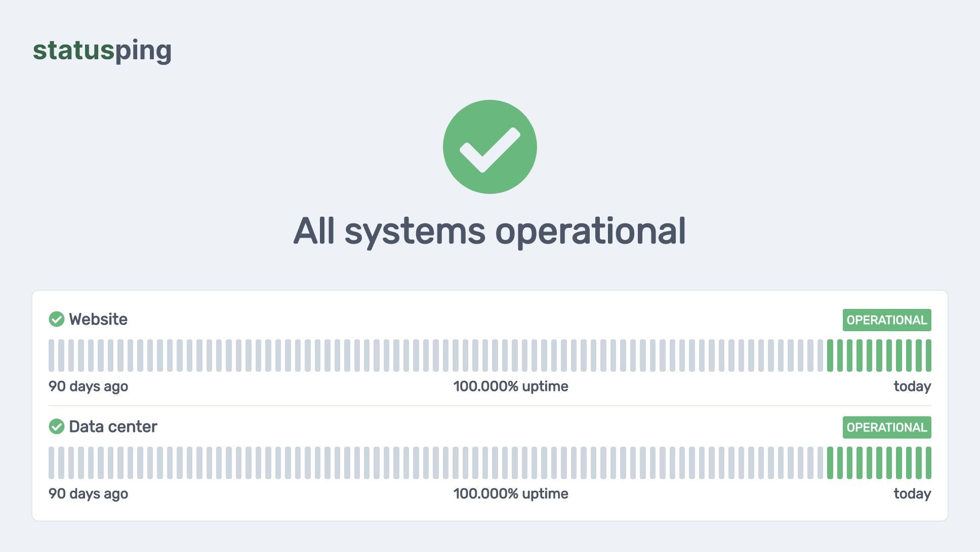Viewport: 980px width, 552px height.
Task: Click Data center "today" label
Action: [912, 494]
